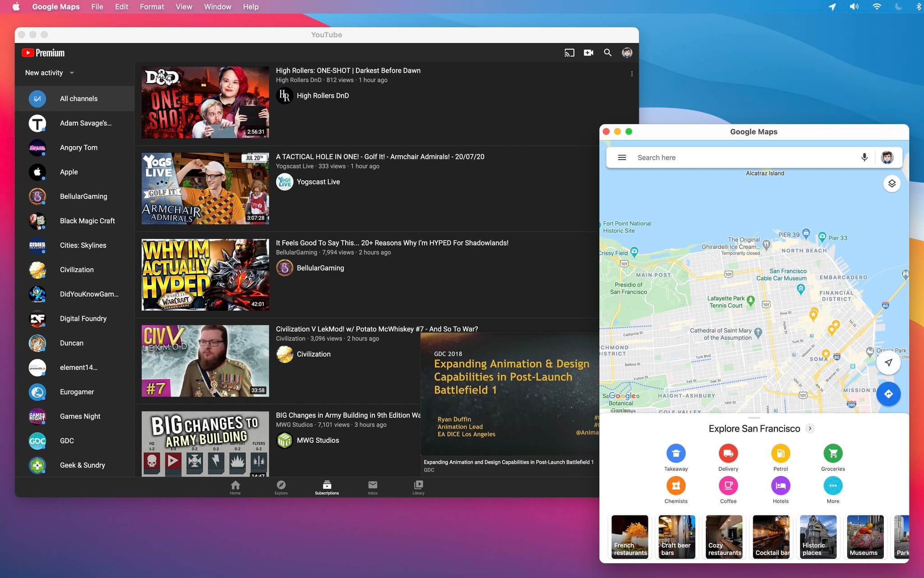Viewport: 924px width, 578px height.
Task: Select the Subscriptions tab
Action: (x=327, y=487)
